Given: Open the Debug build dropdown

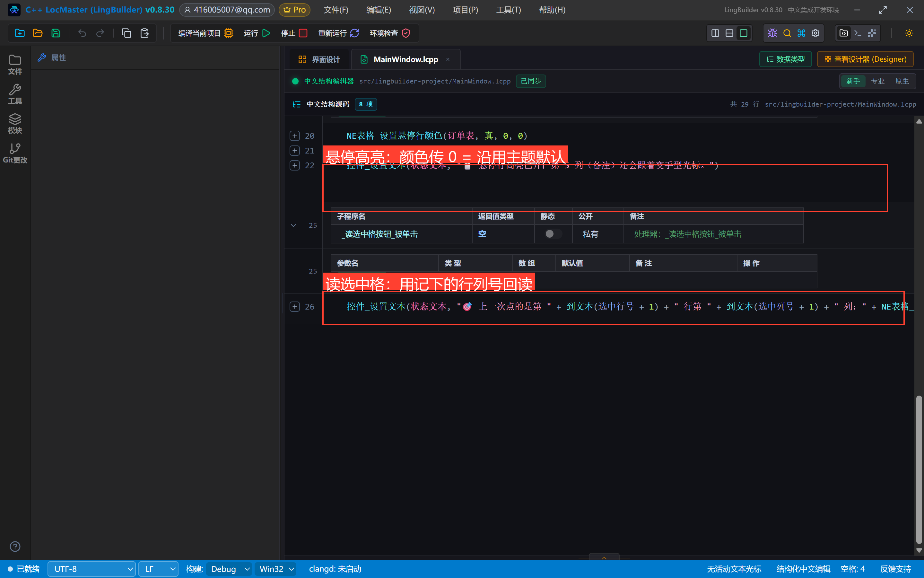Looking at the screenshot, I should 229,569.
